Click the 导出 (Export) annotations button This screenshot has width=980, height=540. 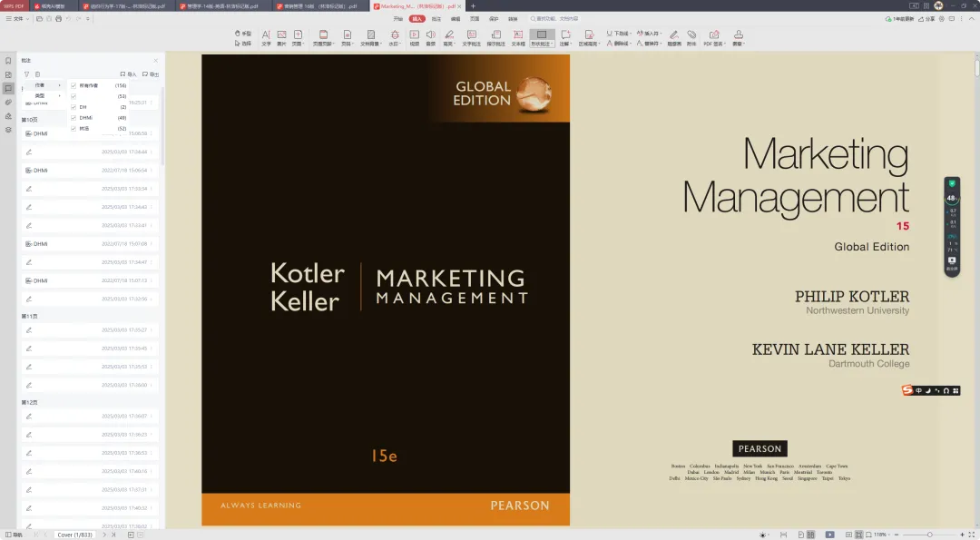pos(151,74)
